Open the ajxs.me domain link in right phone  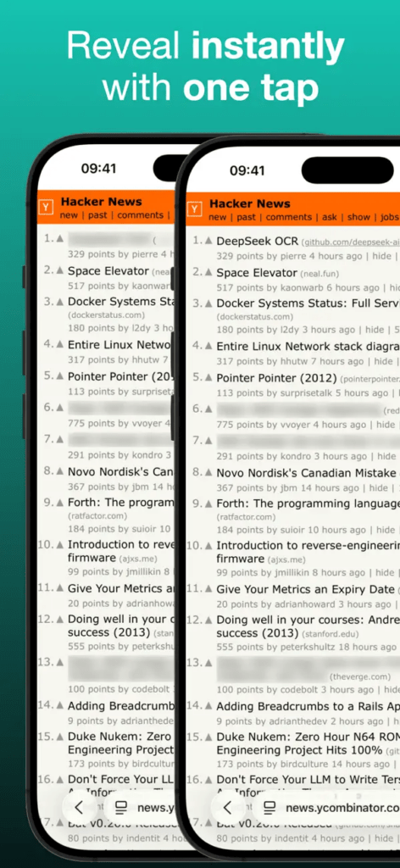click(x=286, y=559)
